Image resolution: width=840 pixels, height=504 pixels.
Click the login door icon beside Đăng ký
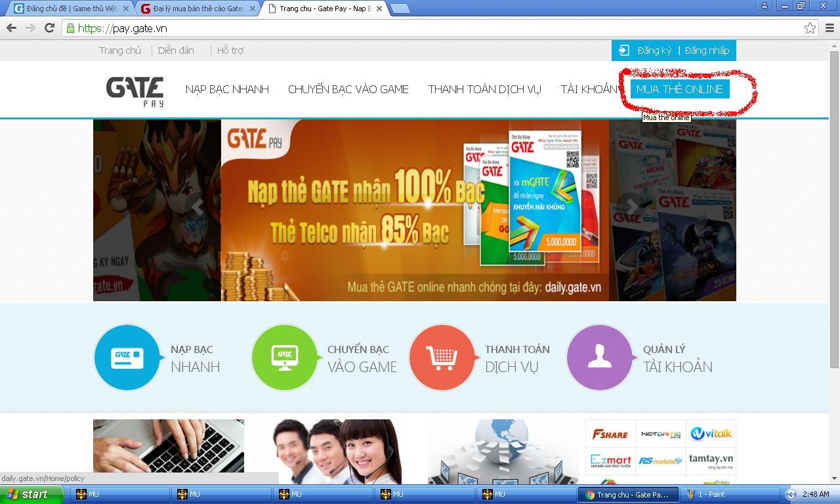(624, 51)
